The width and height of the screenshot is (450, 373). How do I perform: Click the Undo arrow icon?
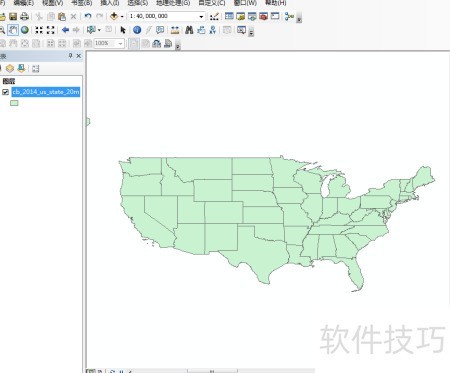[88, 16]
